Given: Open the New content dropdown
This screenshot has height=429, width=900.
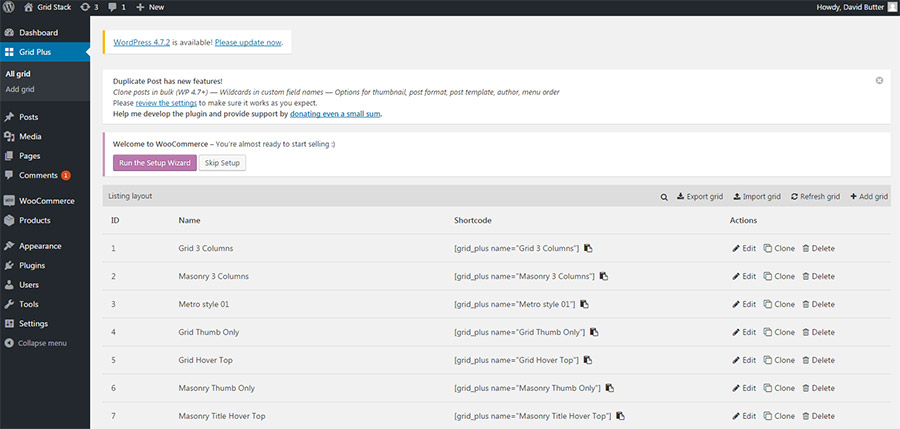Looking at the screenshot, I should [x=149, y=7].
